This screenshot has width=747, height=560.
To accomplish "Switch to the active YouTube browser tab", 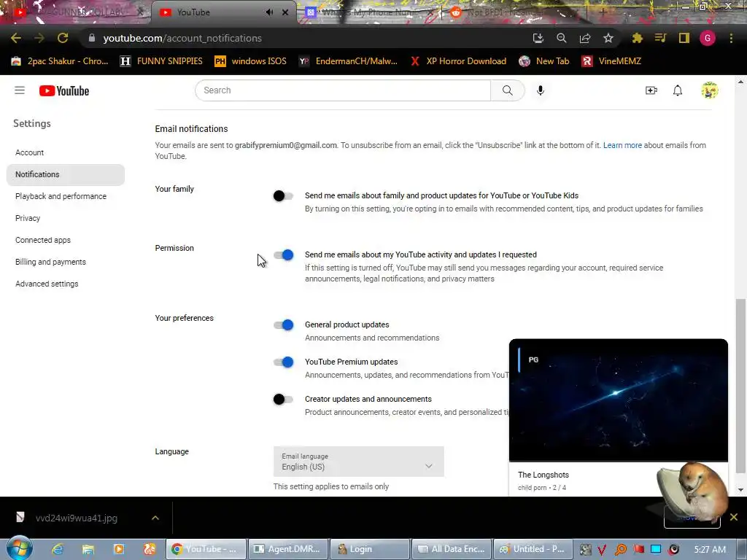I will click(x=223, y=12).
